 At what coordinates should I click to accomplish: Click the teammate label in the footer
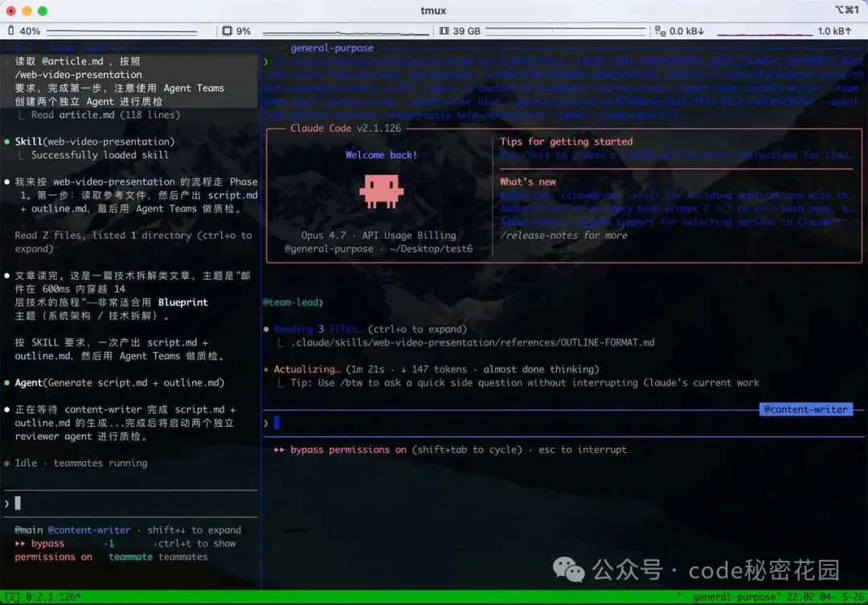(x=131, y=557)
